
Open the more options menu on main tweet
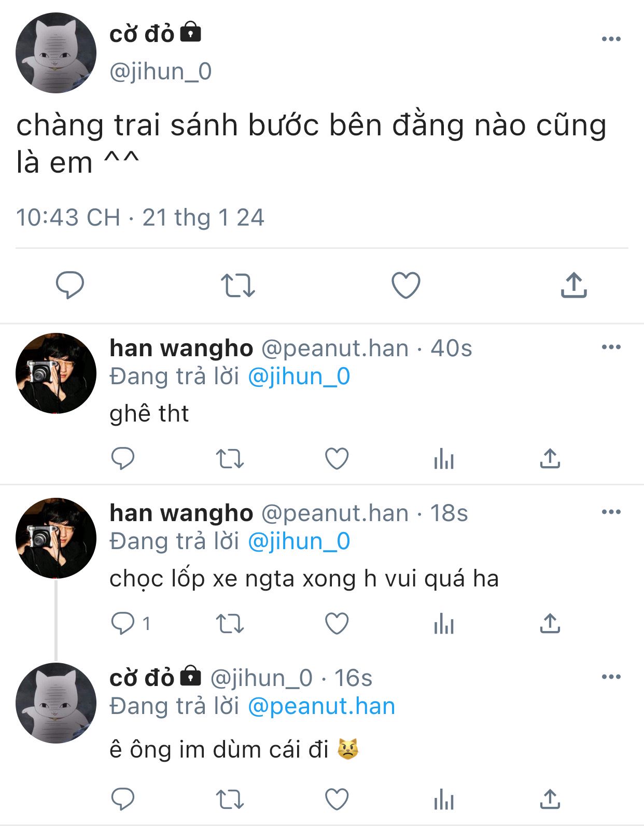(x=611, y=39)
